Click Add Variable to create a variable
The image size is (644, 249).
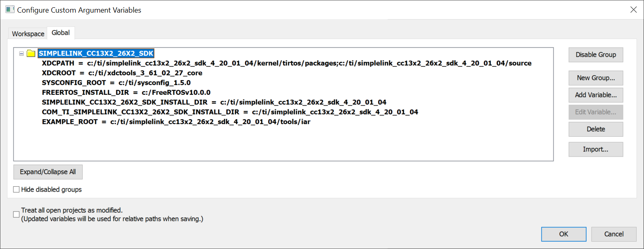pyautogui.click(x=596, y=95)
